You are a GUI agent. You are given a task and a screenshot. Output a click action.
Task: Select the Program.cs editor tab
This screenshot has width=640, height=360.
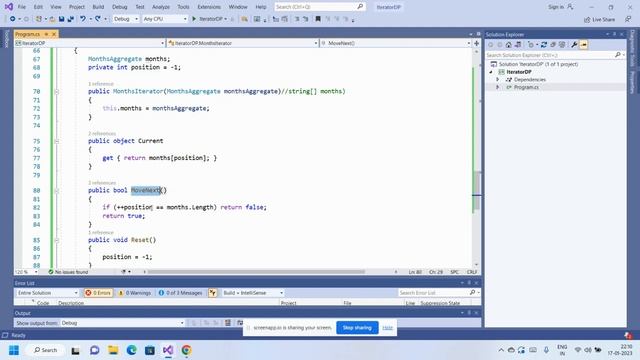28,34
